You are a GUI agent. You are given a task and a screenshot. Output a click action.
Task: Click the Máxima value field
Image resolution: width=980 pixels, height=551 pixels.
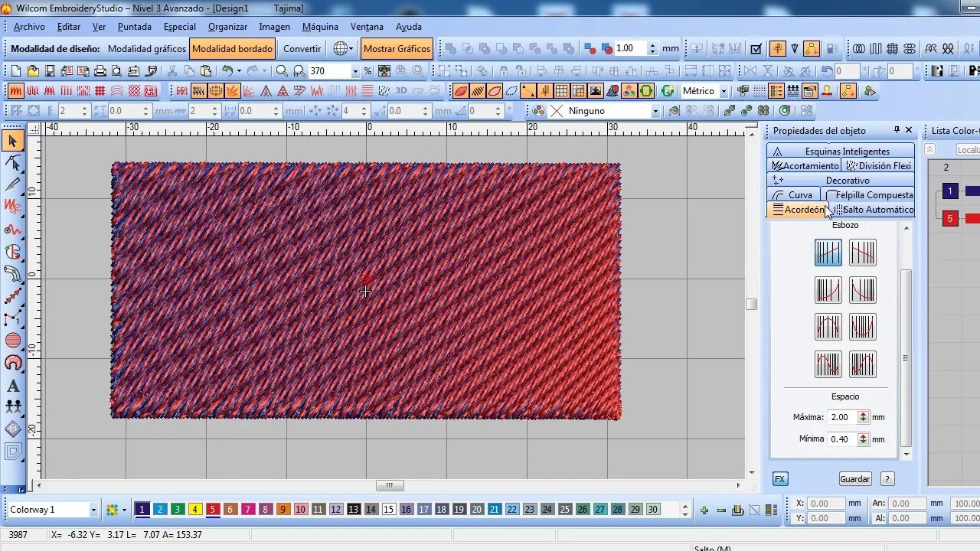point(842,417)
